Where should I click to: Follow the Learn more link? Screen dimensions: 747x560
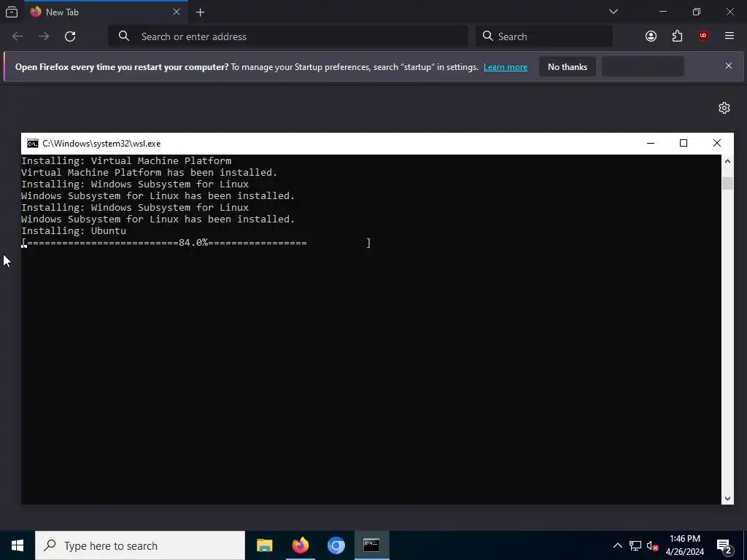(506, 67)
